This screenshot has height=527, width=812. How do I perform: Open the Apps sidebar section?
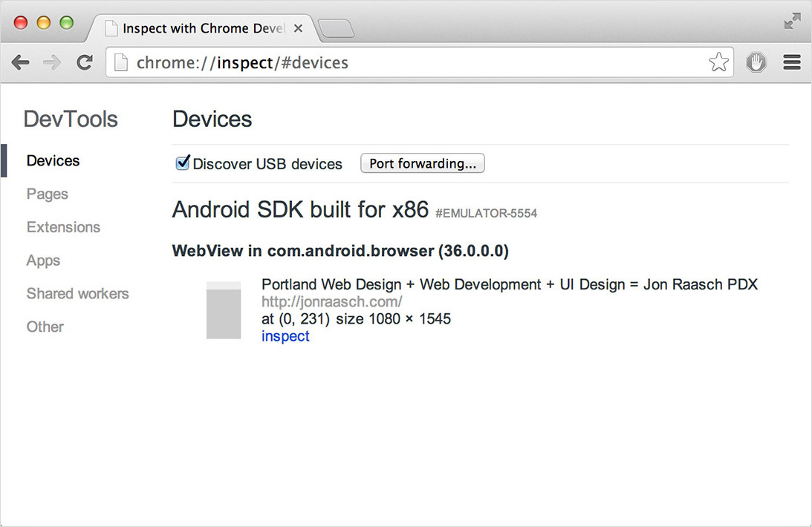coord(44,260)
